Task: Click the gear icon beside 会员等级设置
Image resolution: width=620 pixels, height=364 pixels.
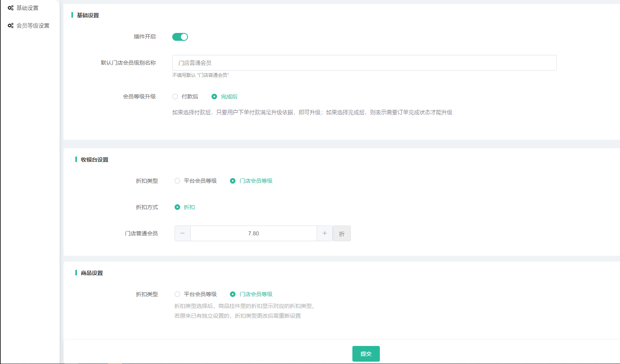Action: tap(11, 25)
